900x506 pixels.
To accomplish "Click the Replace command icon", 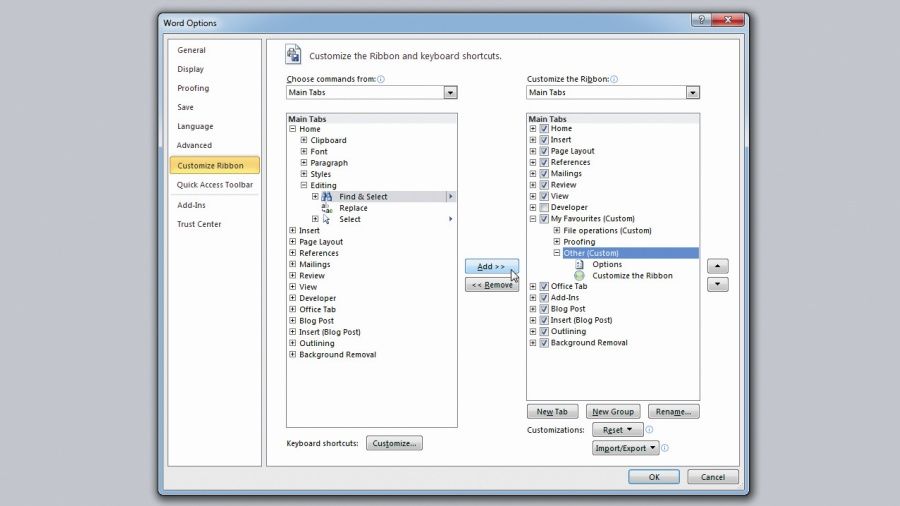I will pos(327,208).
